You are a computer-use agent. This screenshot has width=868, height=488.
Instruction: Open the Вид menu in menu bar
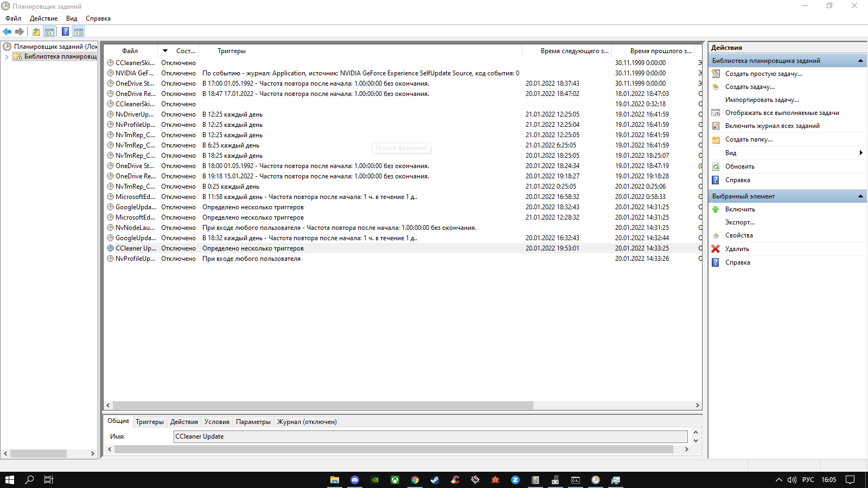point(72,18)
